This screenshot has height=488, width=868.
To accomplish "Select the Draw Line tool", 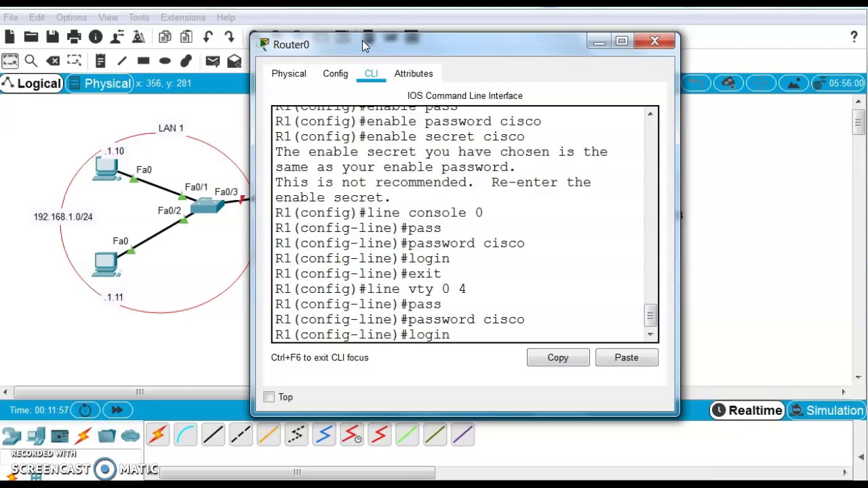I will click(122, 61).
